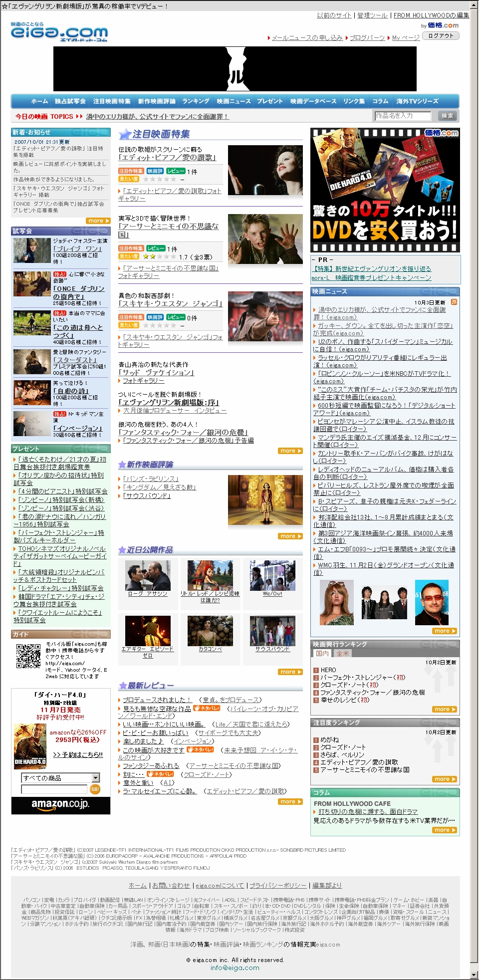Open the プライバシーポリシー footer link
479x980 pixels.
pos(278,885)
